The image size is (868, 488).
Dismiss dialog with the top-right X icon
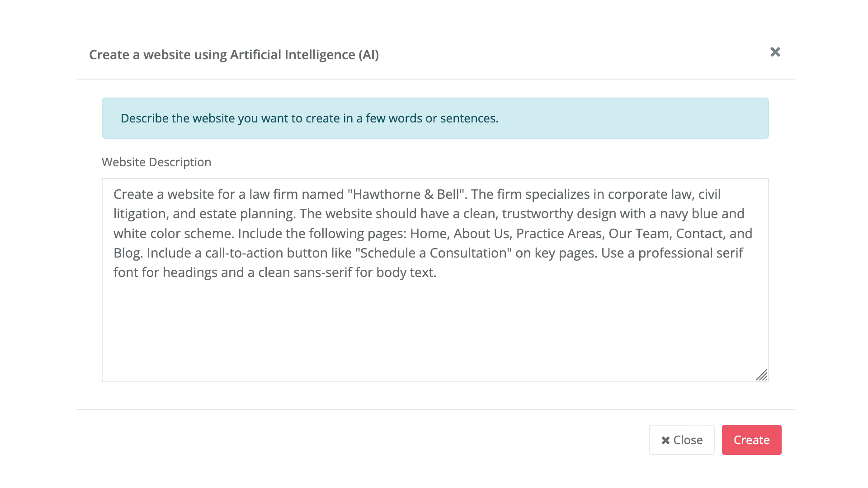coord(775,52)
